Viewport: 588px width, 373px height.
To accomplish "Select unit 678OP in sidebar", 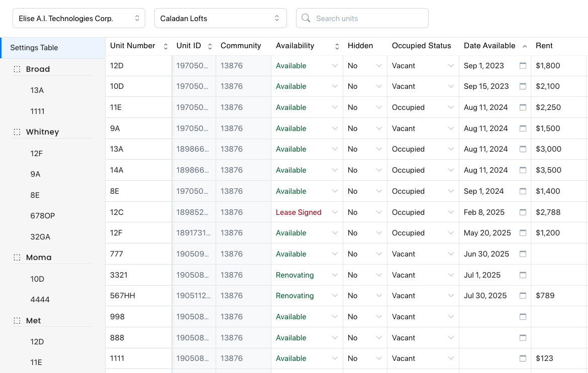I will coord(42,216).
